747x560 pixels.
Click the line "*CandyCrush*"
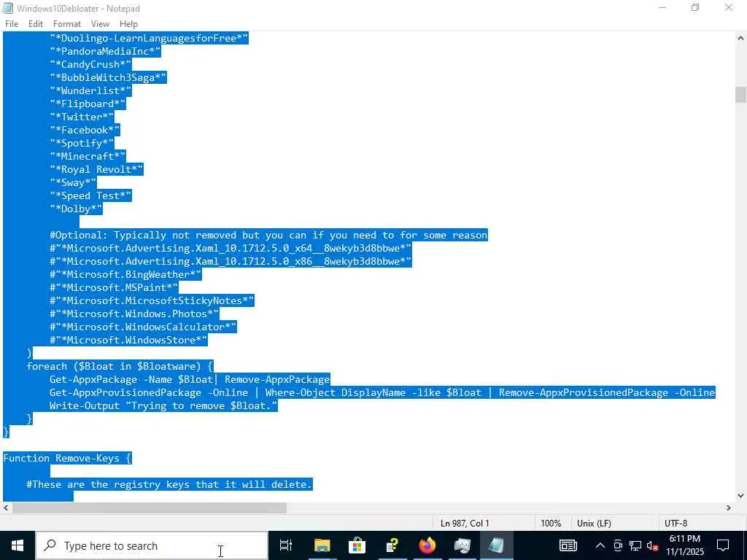tap(90, 64)
